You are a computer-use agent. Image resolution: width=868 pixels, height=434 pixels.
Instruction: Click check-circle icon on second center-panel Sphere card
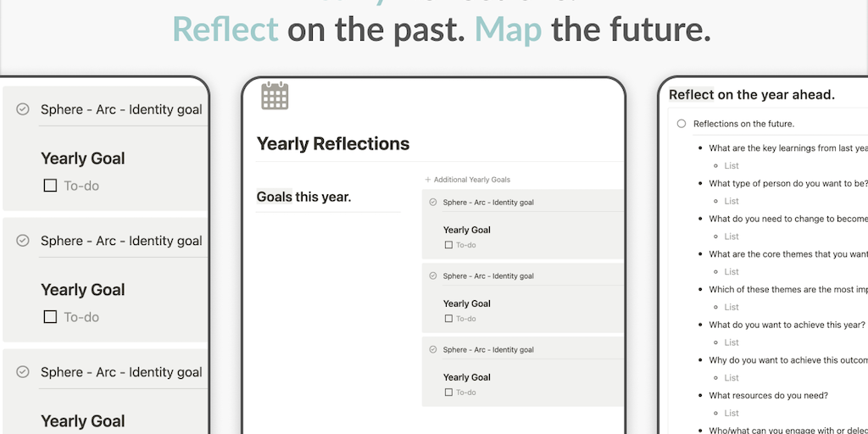coord(433,276)
